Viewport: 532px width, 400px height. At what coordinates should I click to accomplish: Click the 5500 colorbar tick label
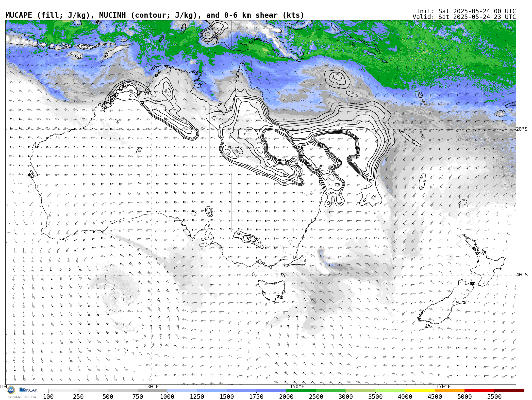(494, 397)
